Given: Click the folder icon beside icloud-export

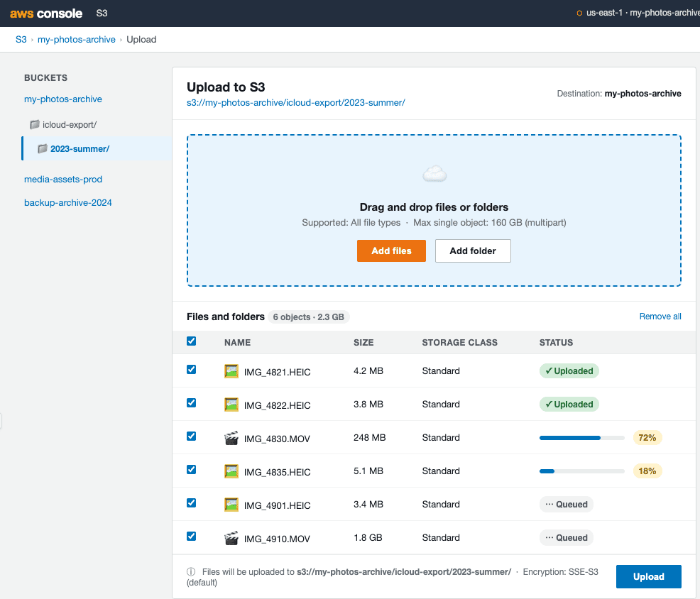Looking at the screenshot, I should pyautogui.click(x=34, y=124).
